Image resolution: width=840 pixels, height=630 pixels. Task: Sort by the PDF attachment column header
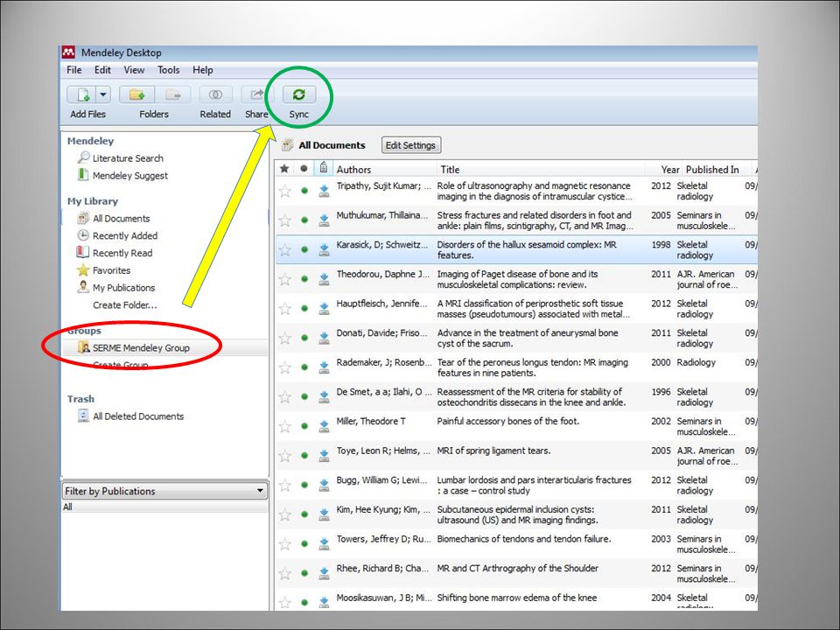pos(324,168)
